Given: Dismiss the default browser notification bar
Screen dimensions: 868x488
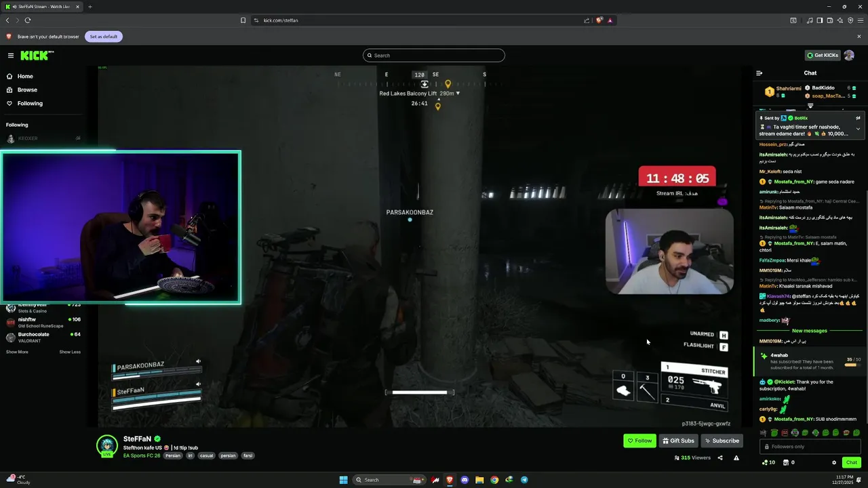Looking at the screenshot, I should 859,37.
